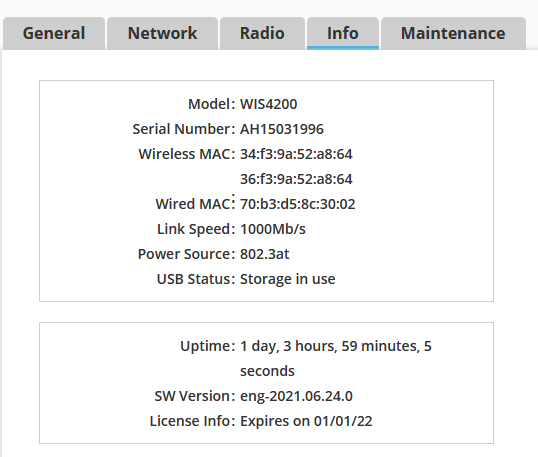Click power source value 802.3at

point(264,254)
